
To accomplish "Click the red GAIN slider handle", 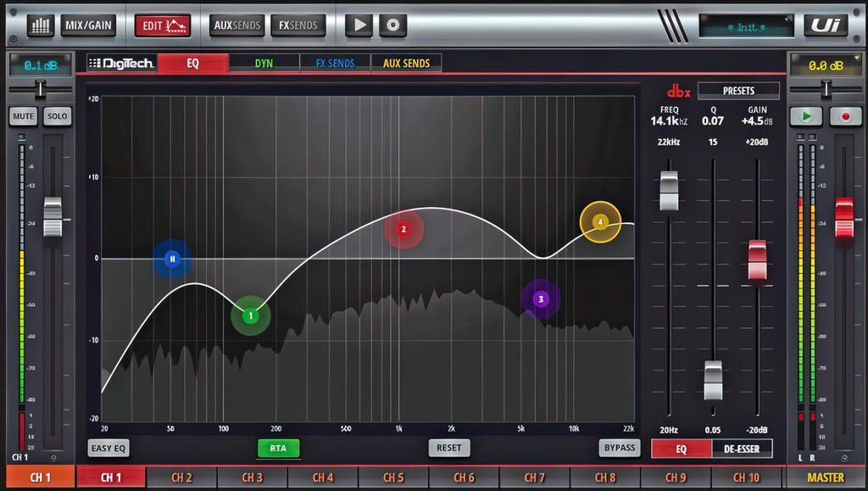I will (757, 259).
